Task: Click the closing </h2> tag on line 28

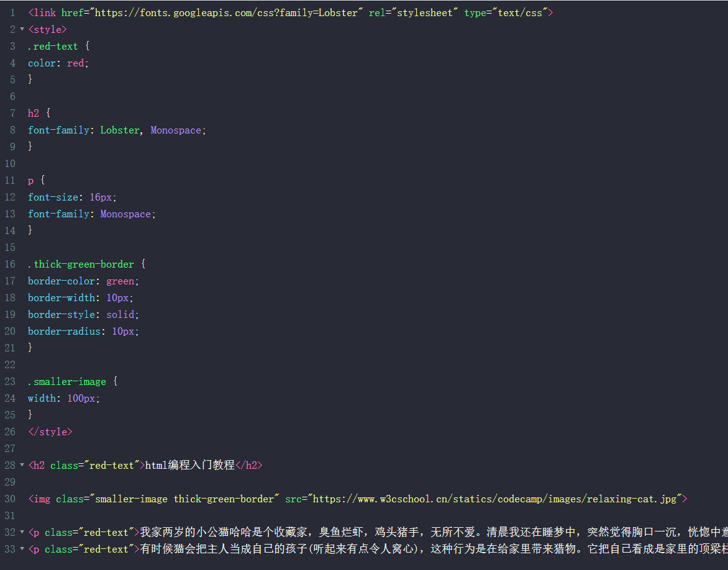Action: [249, 465]
